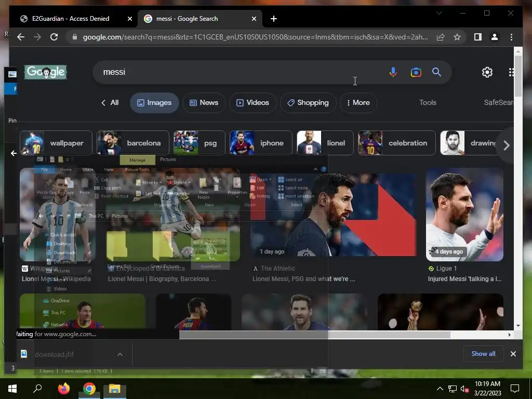Open the Windows Start menu
This screenshot has width=532, height=399.
pos(12,389)
